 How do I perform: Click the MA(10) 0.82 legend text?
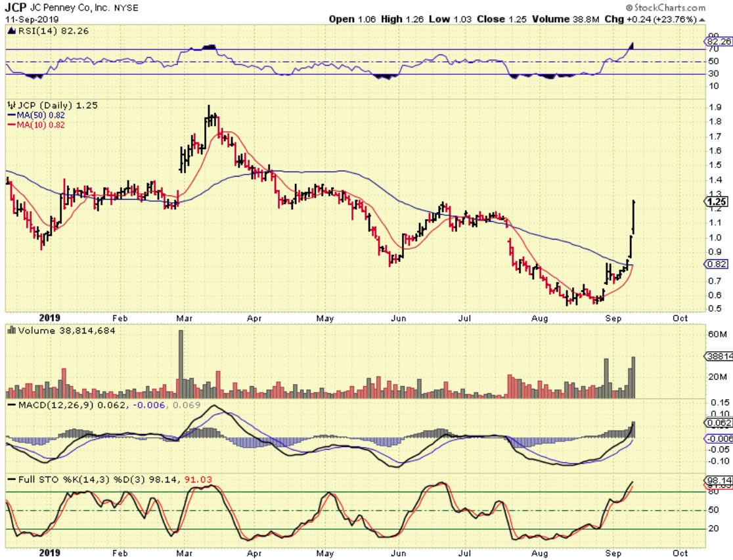[x=41, y=125]
